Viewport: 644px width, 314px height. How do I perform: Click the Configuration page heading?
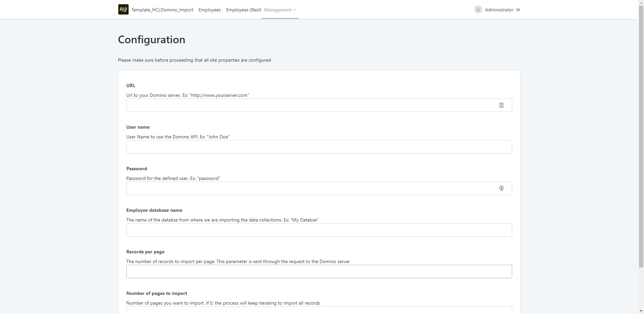pyautogui.click(x=152, y=40)
